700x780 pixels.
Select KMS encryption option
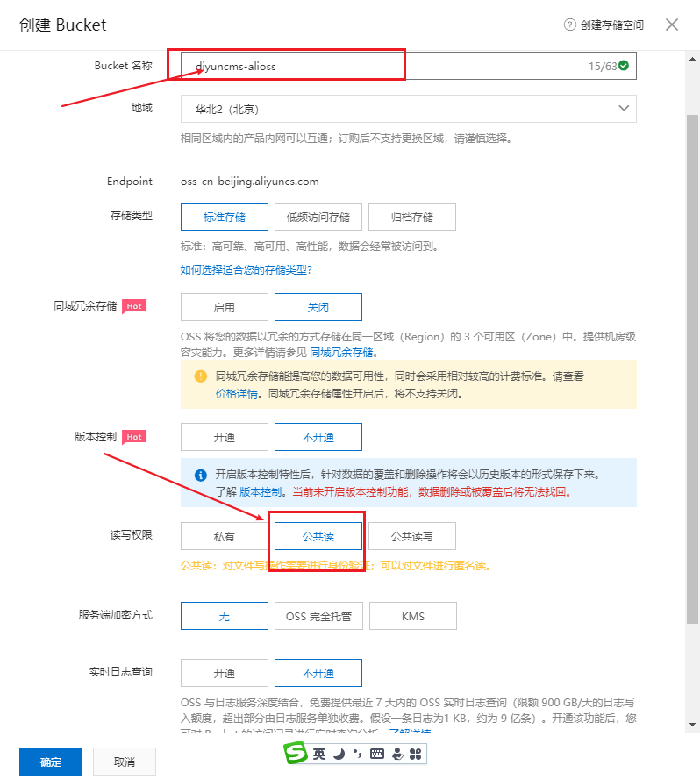click(x=413, y=616)
